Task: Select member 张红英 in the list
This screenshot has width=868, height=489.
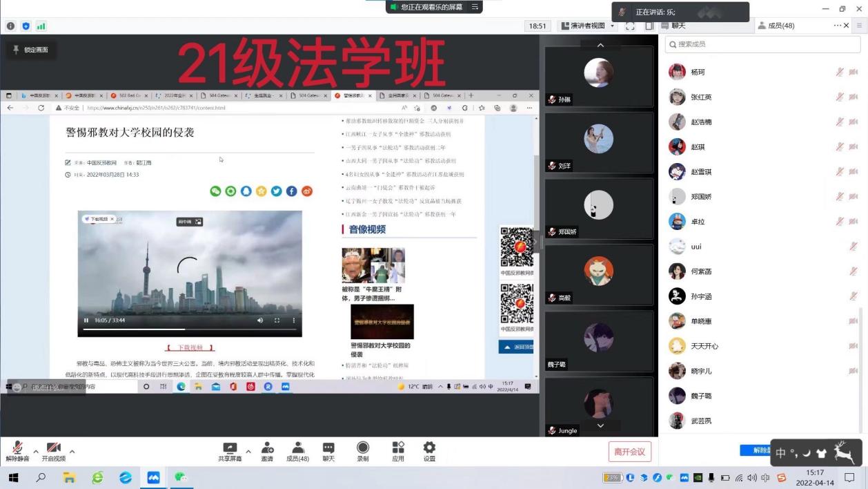Action: pos(762,97)
